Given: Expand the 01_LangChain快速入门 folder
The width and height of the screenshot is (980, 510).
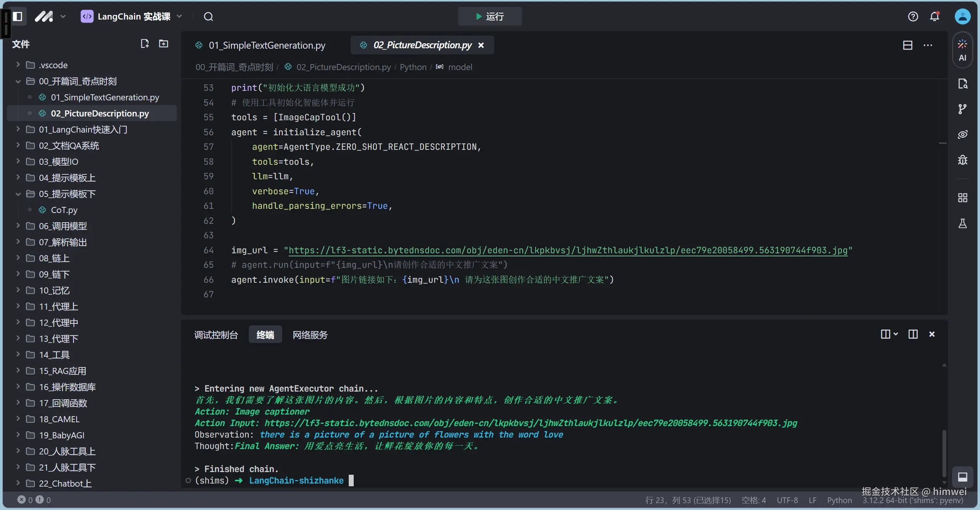Looking at the screenshot, I should coord(83,130).
